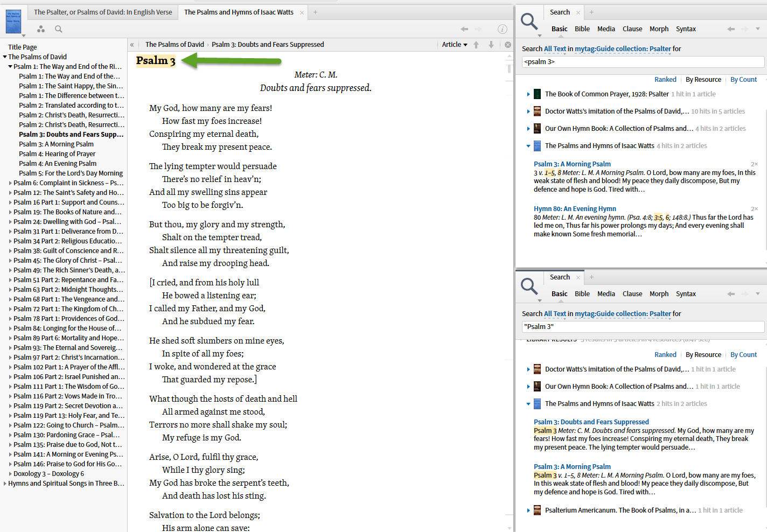Jump to the next article with the down arrow
Viewport: 767px width, 532px height.
point(491,45)
